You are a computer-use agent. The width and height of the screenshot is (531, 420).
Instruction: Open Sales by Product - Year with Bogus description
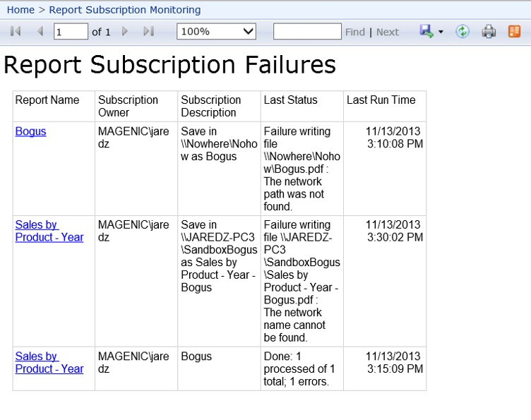[x=49, y=362]
